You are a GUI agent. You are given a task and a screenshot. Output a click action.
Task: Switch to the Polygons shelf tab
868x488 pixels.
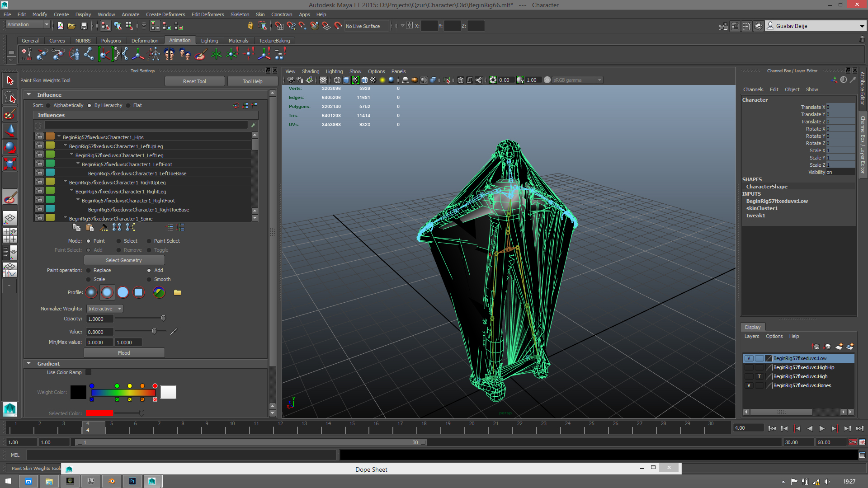point(111,40)
